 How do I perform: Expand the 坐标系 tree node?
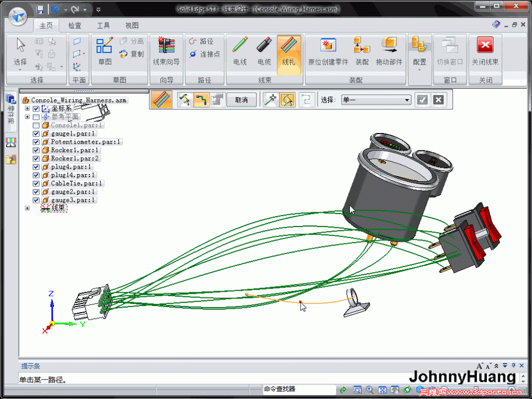coord(27,108)
